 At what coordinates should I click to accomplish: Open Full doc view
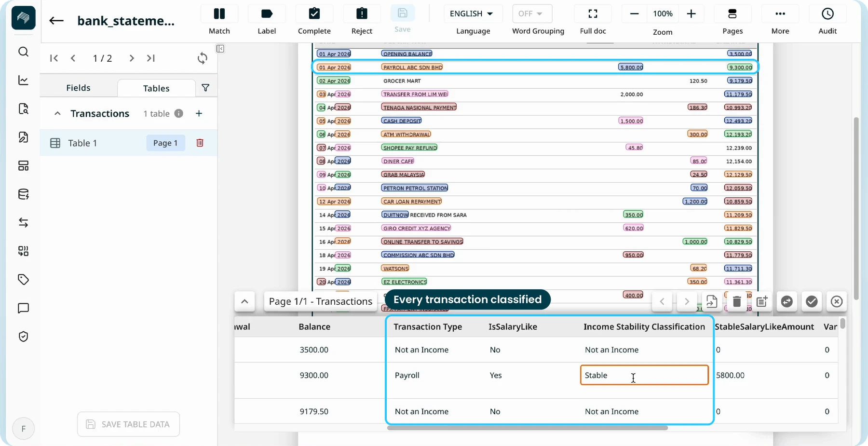(593, 14)
